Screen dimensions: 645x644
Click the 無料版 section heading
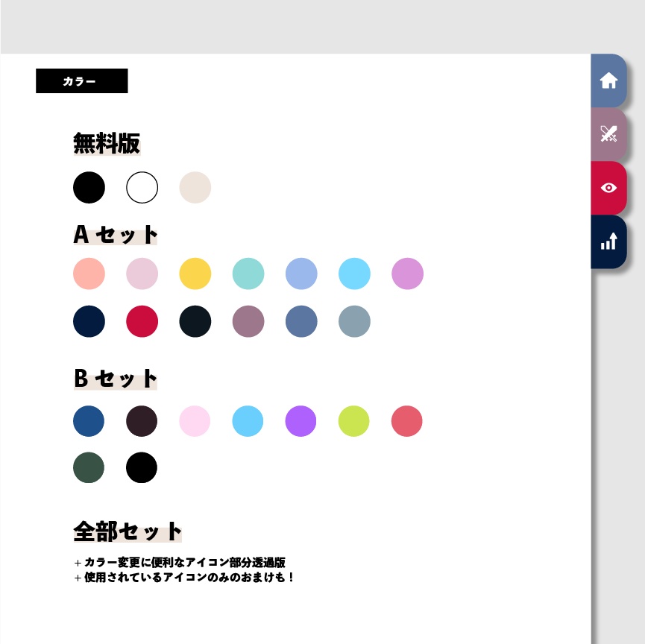107,145
